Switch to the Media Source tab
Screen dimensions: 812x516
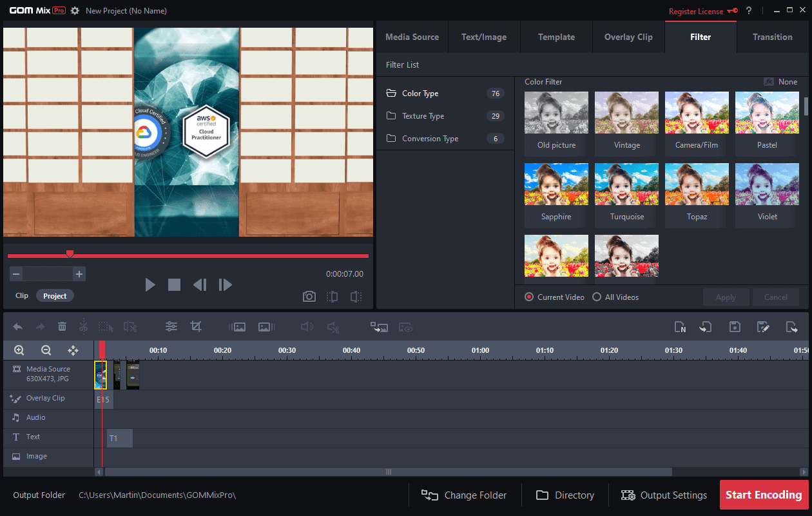(412, 37)
